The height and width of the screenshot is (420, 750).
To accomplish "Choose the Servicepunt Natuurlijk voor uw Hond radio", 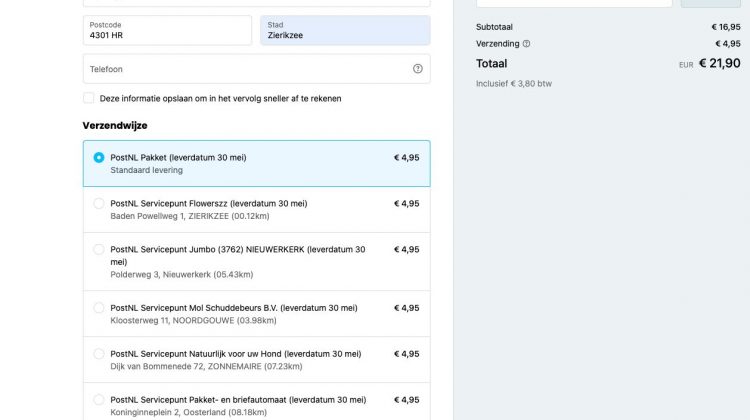I will coord(98,354).
